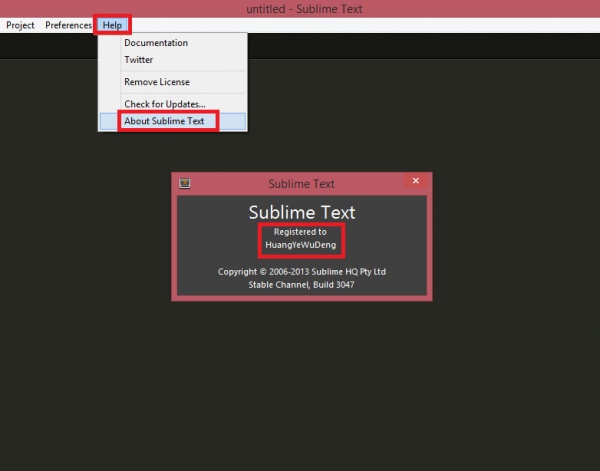Click the HuangYeWuDeng licensee name
This screenshot has height=471, width=600.
(x=301, y=245)
